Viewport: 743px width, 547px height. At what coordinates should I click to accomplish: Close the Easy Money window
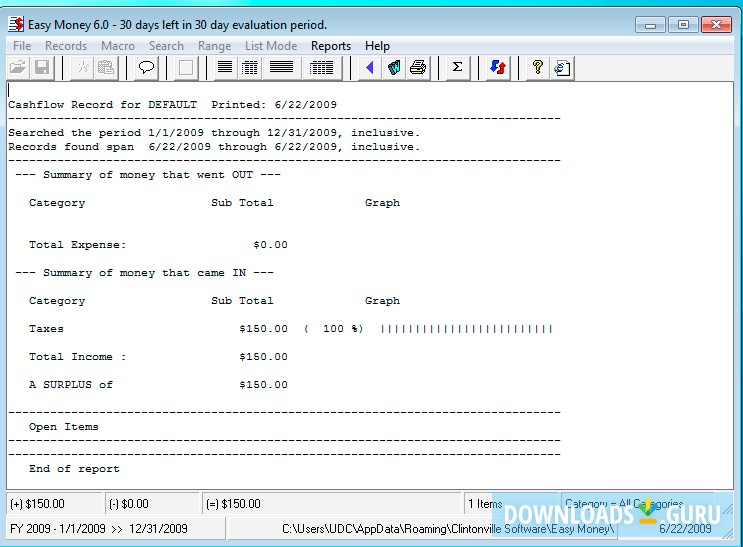coord(716,25)
